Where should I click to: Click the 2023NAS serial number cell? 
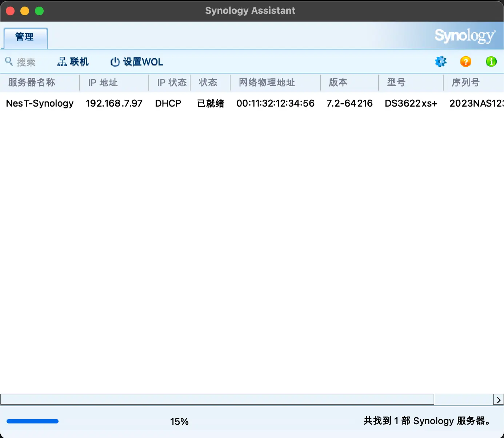coord(476,103)
